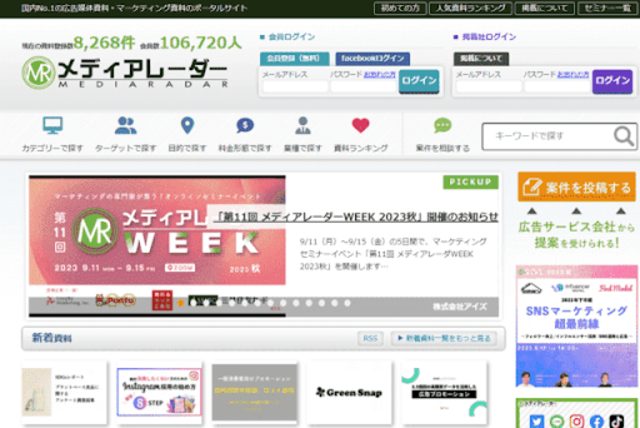The image size is (640, 428).
Task: Click 初めての方 in top bar
Action: coord(400,8)
